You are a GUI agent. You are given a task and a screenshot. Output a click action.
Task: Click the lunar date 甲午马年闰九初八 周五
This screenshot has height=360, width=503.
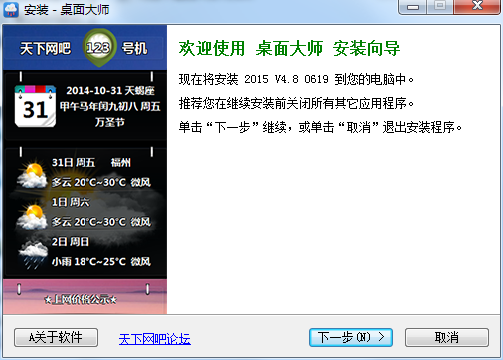110,106
